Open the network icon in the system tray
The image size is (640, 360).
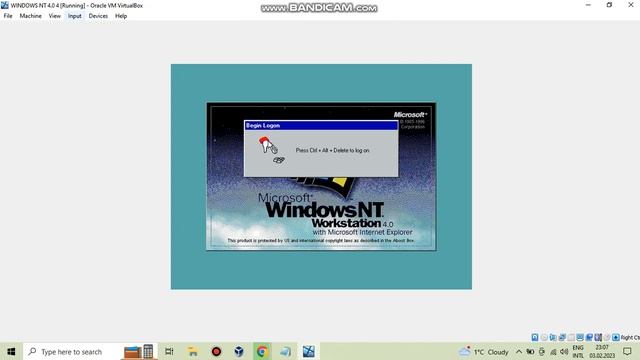(553, 351)
